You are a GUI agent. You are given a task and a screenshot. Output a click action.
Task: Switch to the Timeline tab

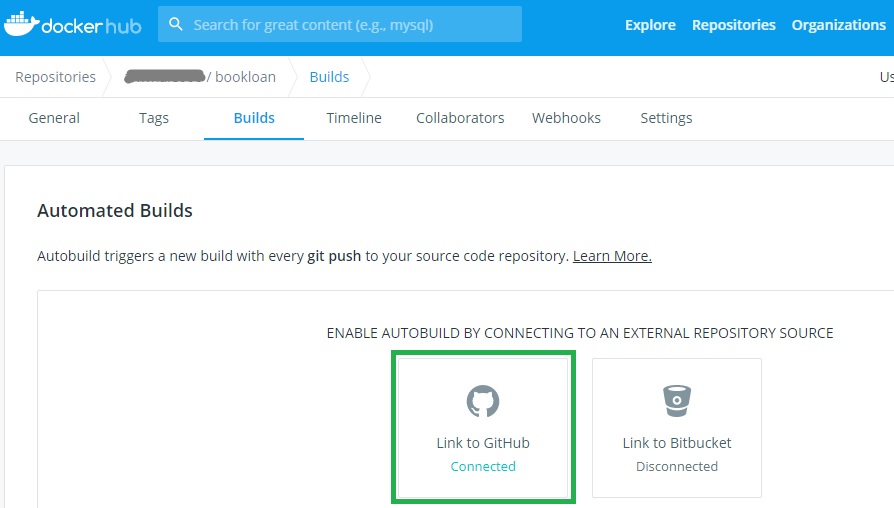tap(354, 118)
